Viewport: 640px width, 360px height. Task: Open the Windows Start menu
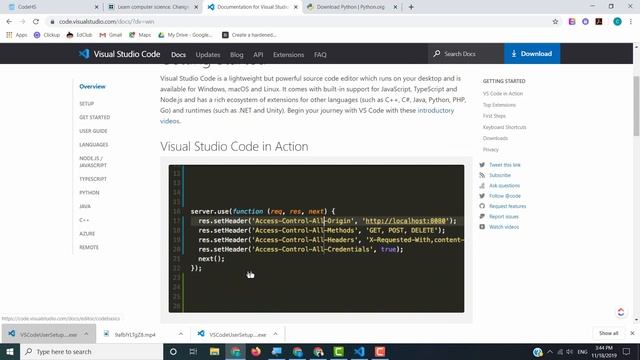[10, 351]
